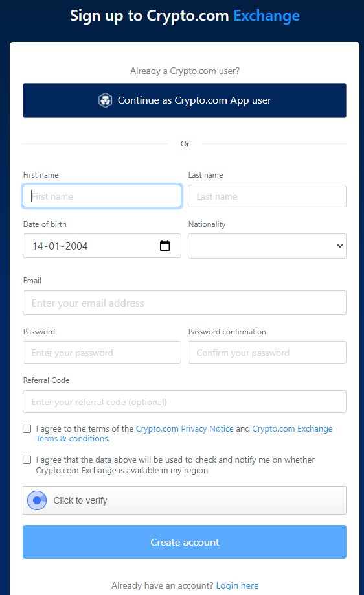Check the Privacy Notice agreement checkbox
The height and width of the screenshot is (595, 364).
click(27, 429)
